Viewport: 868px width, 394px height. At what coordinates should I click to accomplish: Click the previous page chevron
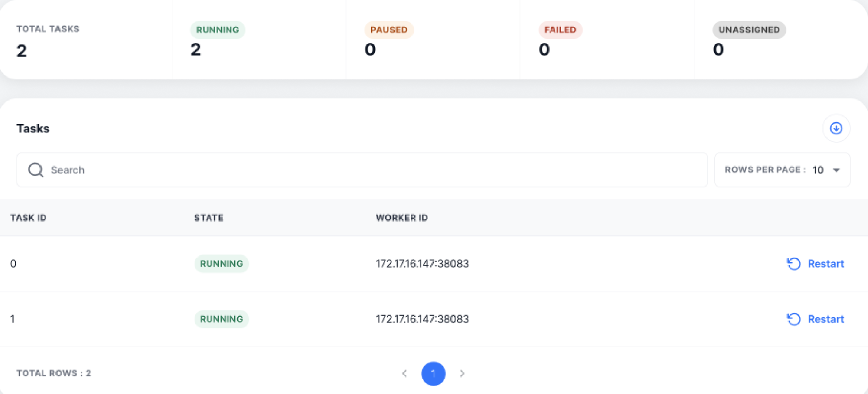(405, 373)
